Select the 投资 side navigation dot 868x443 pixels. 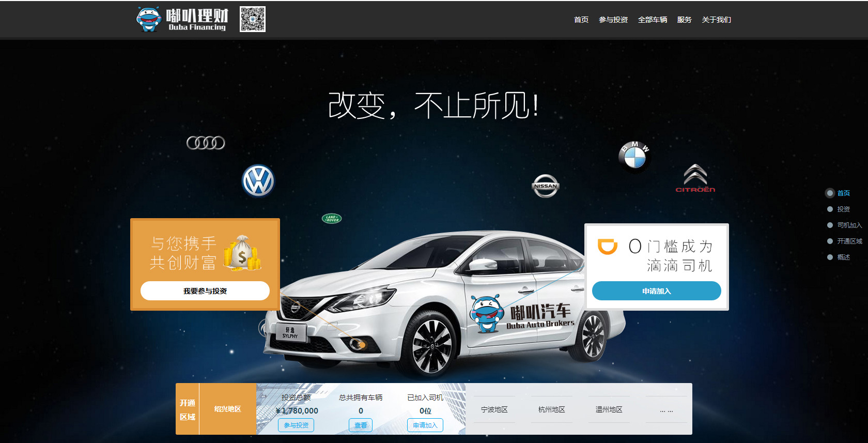830,209
